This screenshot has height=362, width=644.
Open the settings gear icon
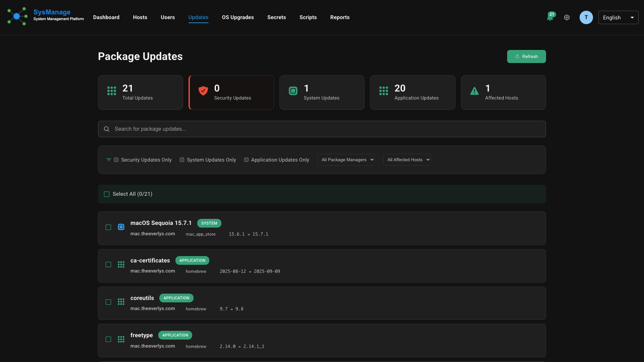(x=567, y=17)
